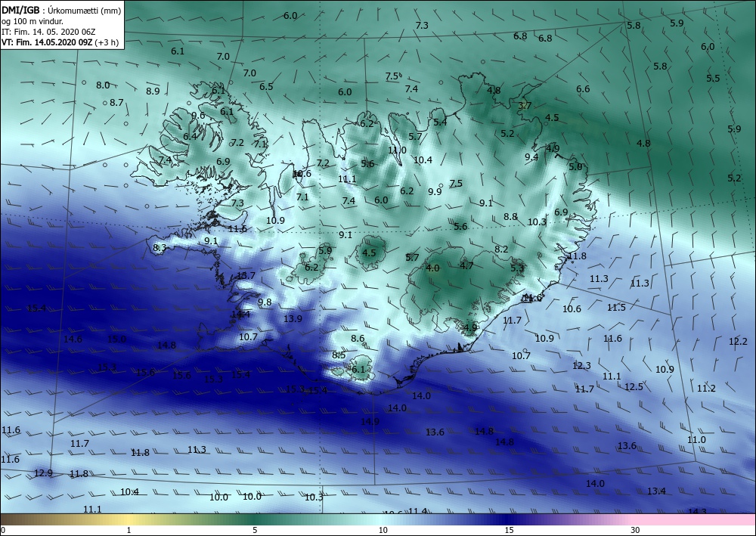Click the 6.6 value over the northeast sea

tap(583, 88)
